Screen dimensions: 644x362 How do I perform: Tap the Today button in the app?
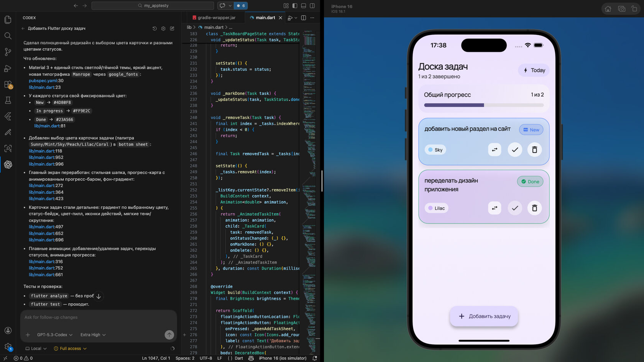(534, 70)
